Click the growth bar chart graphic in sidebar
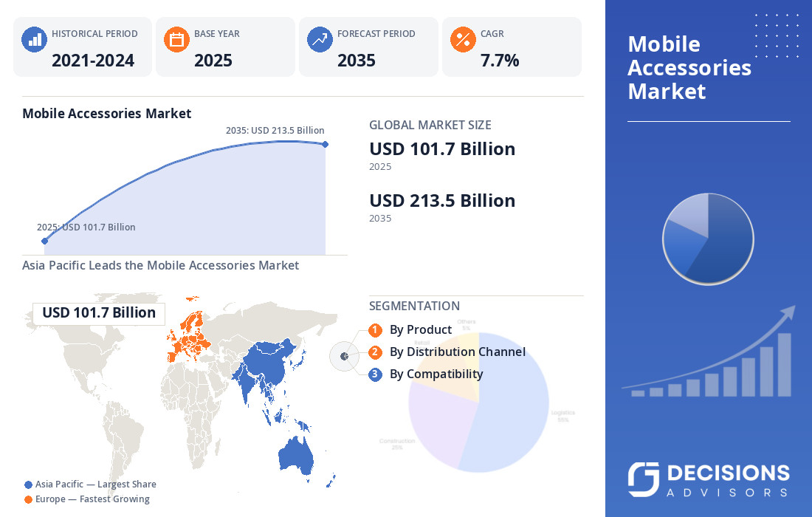This screenshot has height=517, width=812. 709,353
